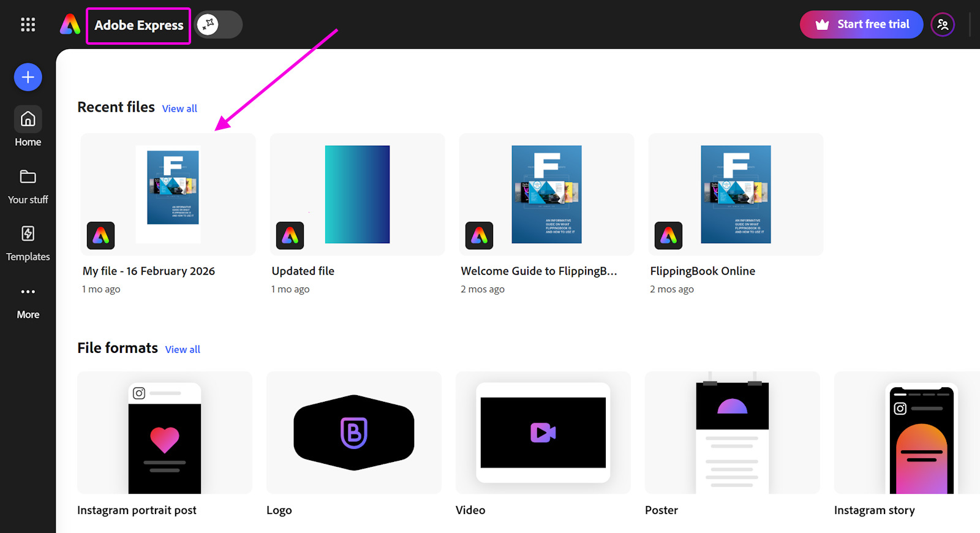Toggle the sparkle switch beside Adobe Express
This screenshot has width=980, height=533.
[218, 25]
